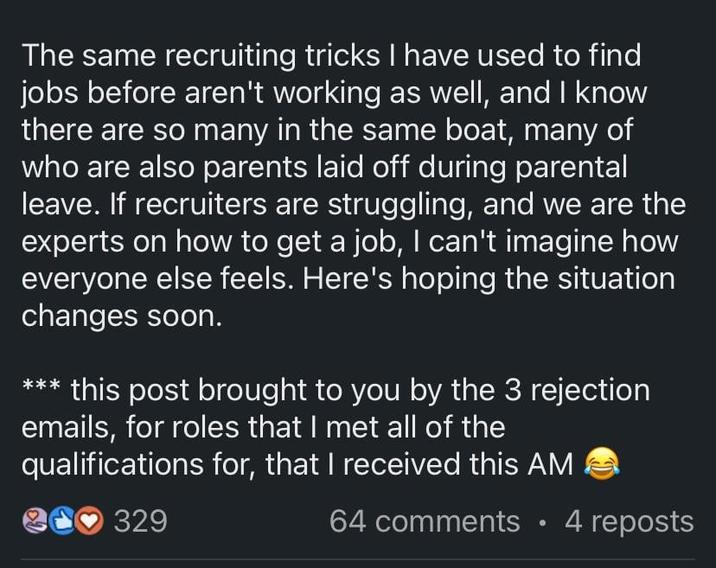The image size is (716, 568).
Task: Click the laughing-crying emoji after AM
Action: [602, 464]
